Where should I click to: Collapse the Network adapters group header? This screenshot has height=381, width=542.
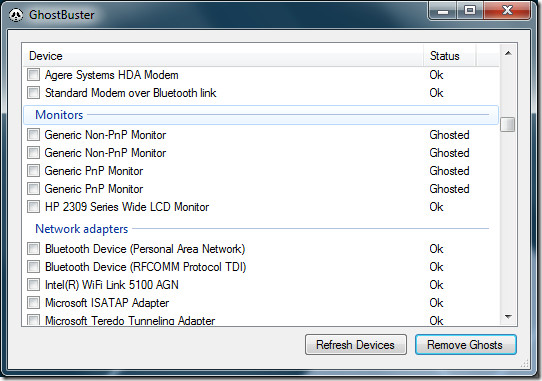pos(261,229)
